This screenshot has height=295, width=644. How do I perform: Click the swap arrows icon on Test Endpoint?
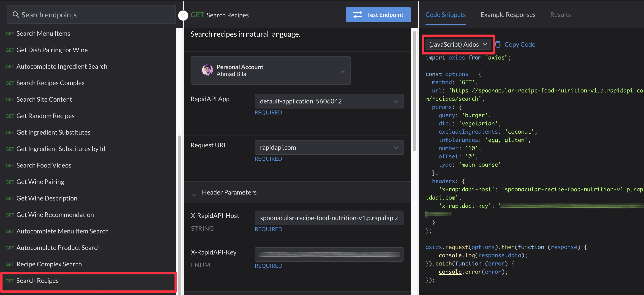pos(357,15)
